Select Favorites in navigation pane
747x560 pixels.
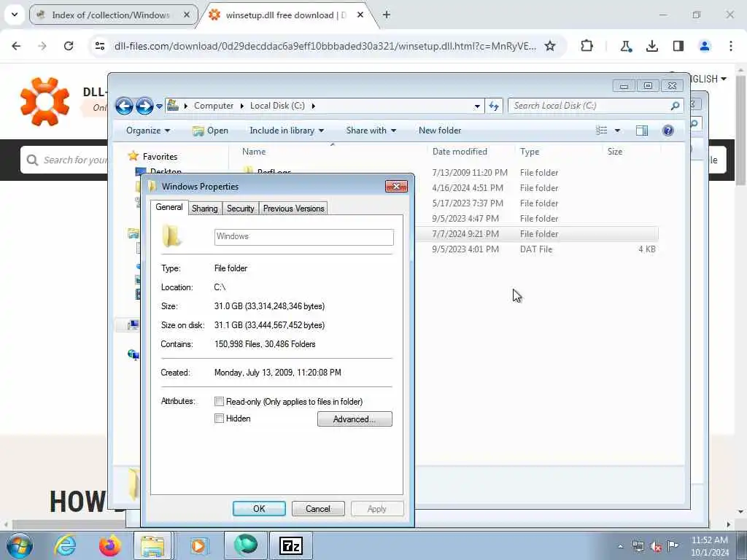click(153, 156)
